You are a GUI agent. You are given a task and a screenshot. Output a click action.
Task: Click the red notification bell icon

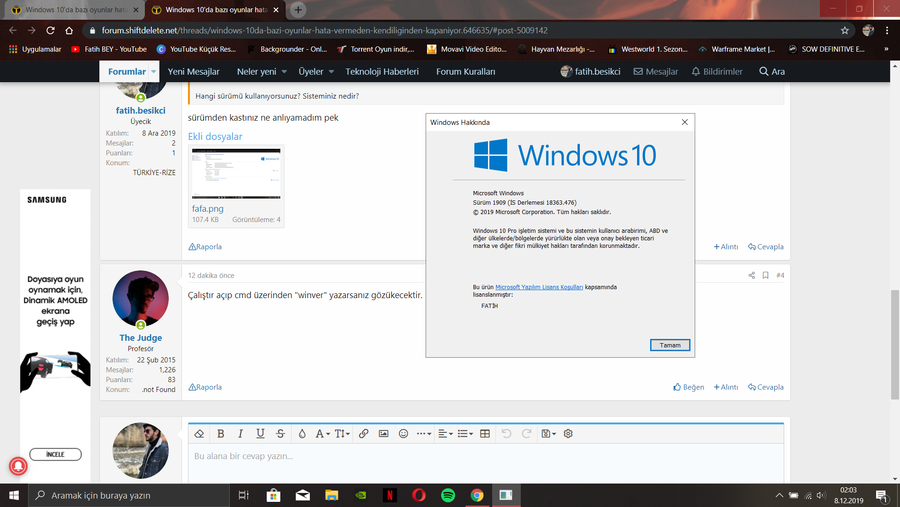coord(18,466)
